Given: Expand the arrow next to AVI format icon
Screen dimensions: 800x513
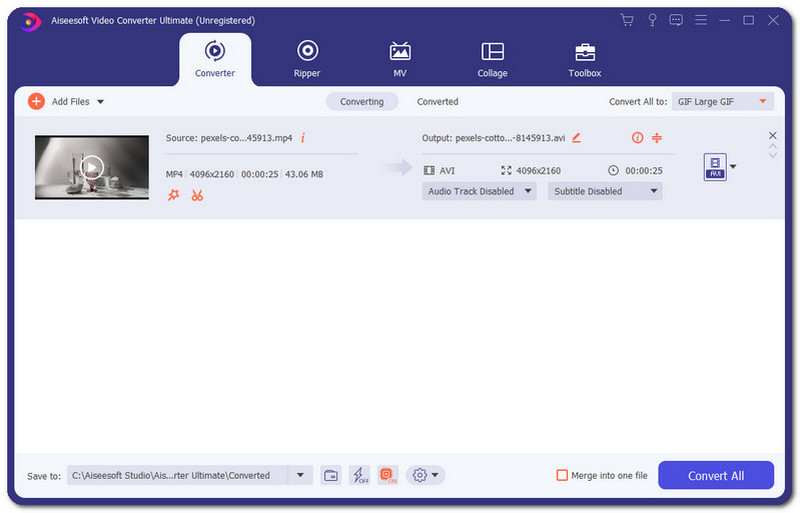Looking at the screenshot, I should coord(733,166).
